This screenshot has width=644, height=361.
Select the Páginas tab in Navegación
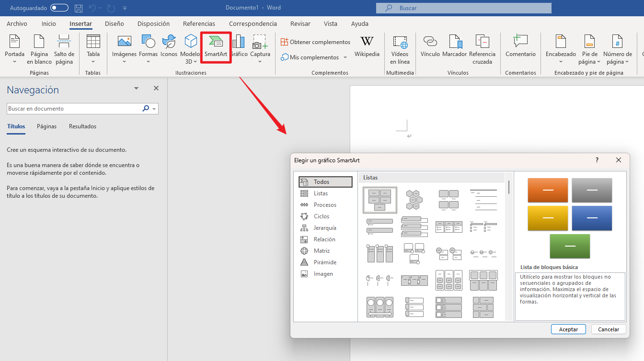pos(46,126)
